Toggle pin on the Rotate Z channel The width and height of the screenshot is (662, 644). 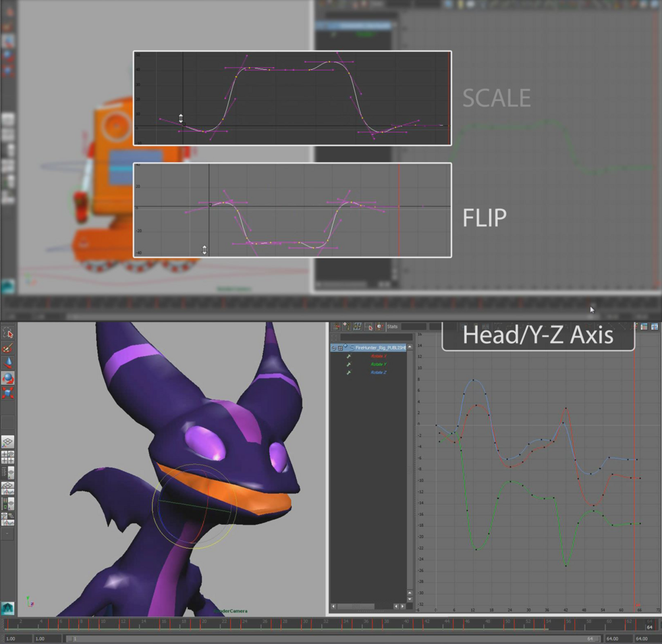coord(348,372)
